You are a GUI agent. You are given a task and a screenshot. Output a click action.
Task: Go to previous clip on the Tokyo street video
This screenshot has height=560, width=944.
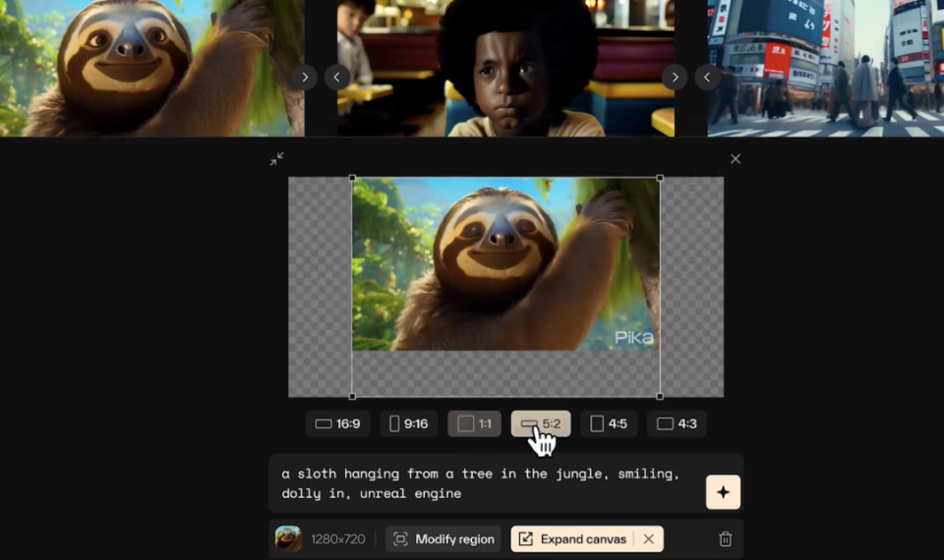(x=707, y=77)
